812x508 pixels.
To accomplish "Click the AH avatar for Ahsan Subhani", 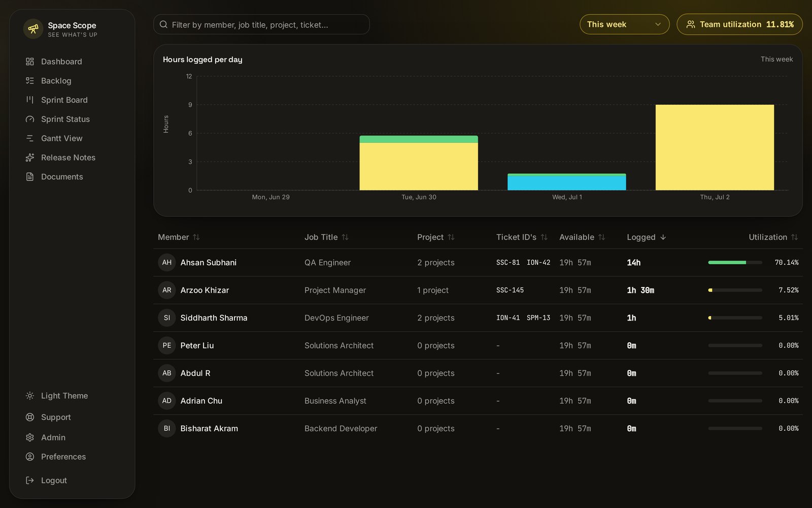I will (167, 263).
